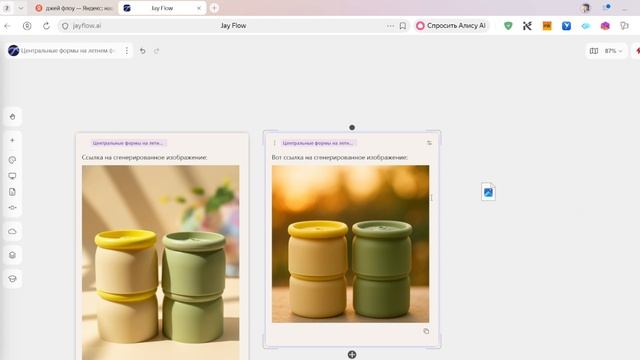Click the site protection shield in address bar
The height and width of the screenshot is (360, 640).
tap(65, 26)
